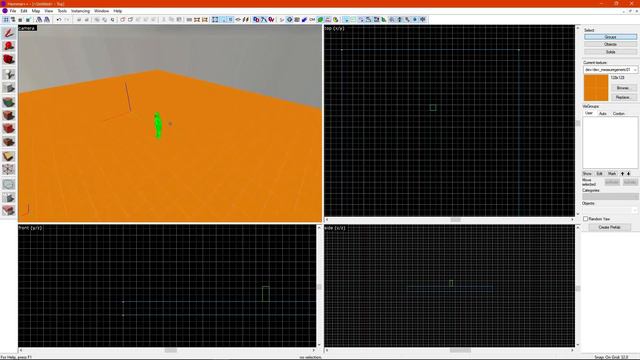This screenshot has width=640, height=360.
Task: Select the Block tool
Action: (9, 88)
